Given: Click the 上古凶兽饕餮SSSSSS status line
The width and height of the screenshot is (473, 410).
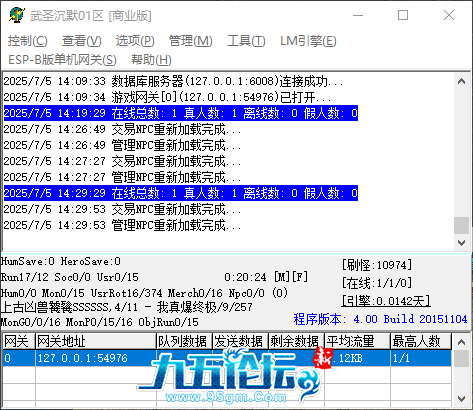Looking at the screenshot, I should [126, 307].
